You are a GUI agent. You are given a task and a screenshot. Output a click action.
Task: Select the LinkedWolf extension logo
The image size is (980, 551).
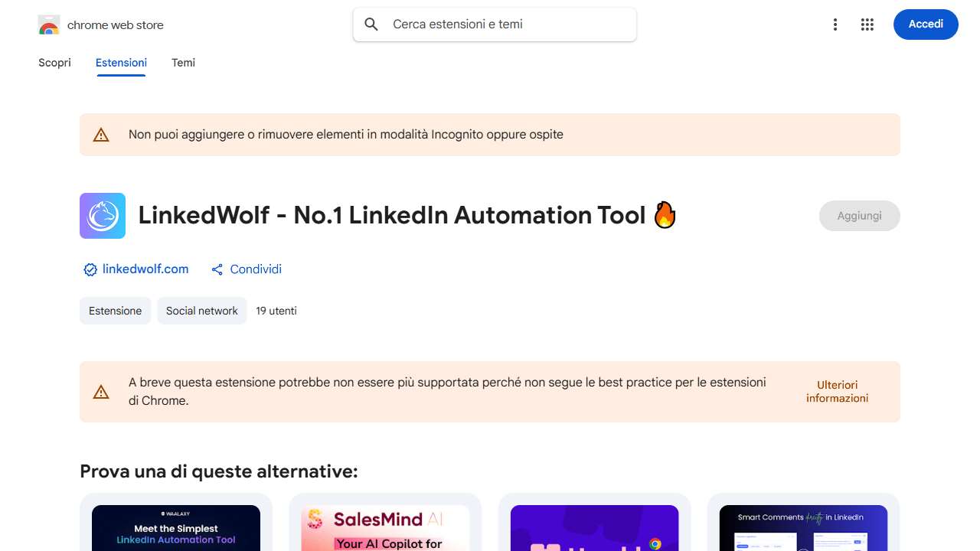coord(102,215)
